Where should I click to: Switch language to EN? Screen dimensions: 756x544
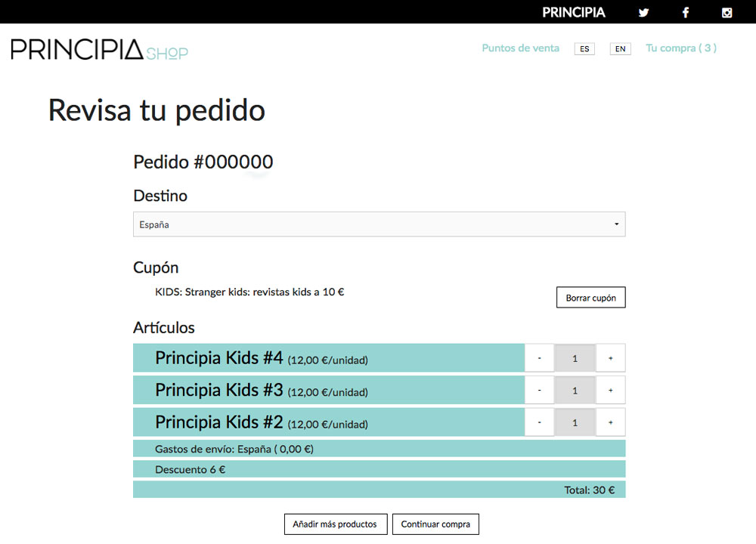point(620,48)
